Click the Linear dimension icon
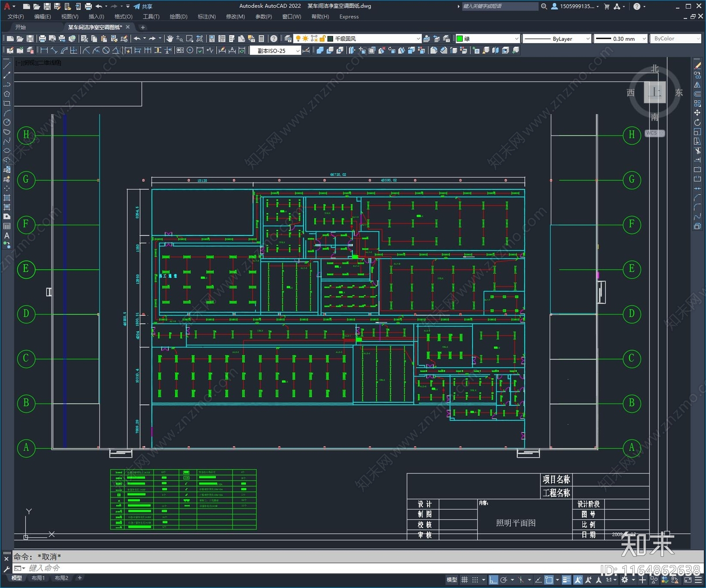Image resolution: width=706 pixels, height=588 pixels. [44, 50]
